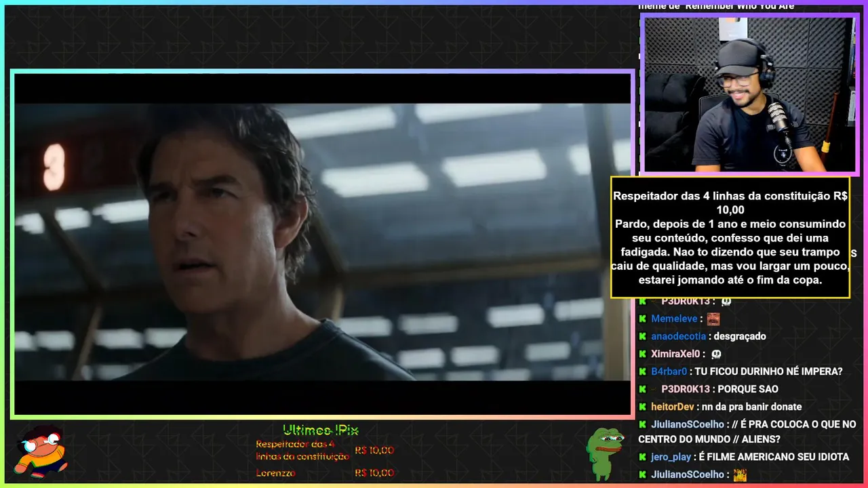
Task: Click the sad Pepe frog mascot
Action: tap(604, 453)
